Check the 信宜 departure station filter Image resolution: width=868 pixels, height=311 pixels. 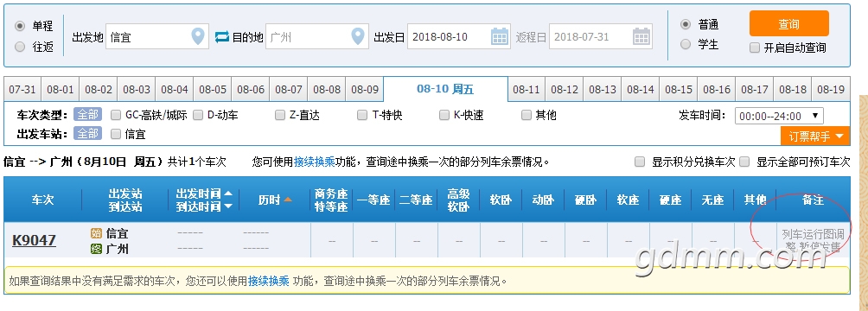(x=116, y=134)
